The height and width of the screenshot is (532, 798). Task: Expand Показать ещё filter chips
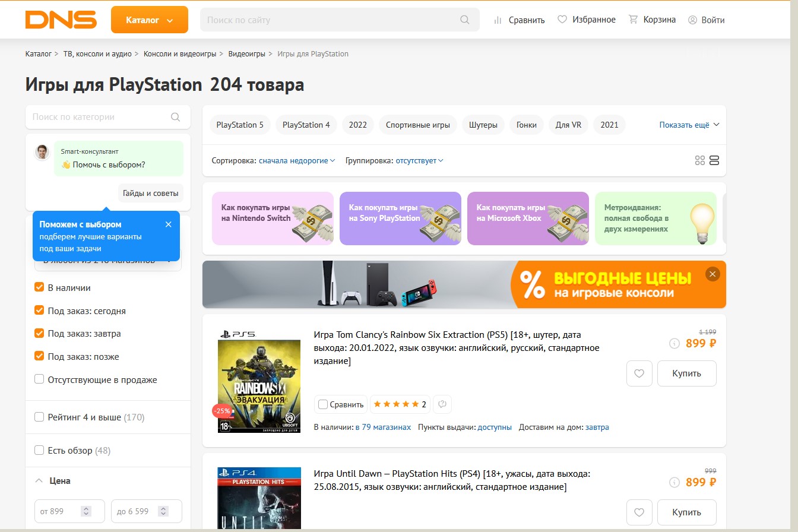689,125
